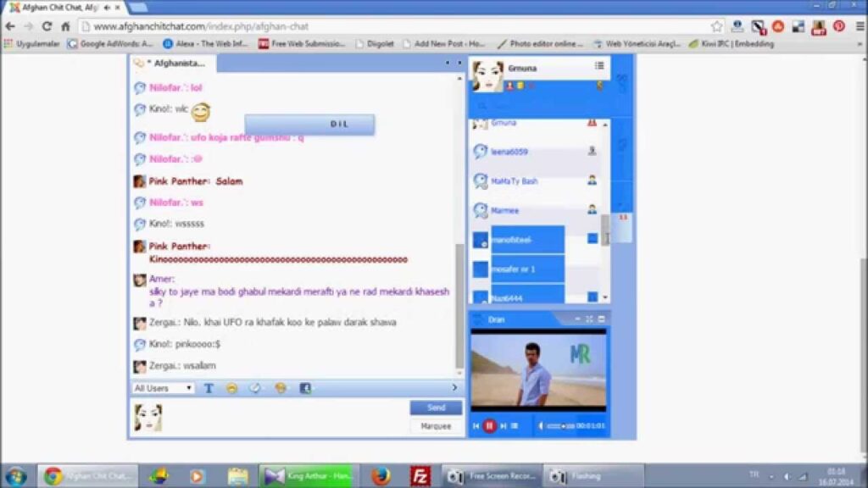The image size is (868, 488).
Task: Open Firefox from the Windows taskbar
Action: (381, 476)
